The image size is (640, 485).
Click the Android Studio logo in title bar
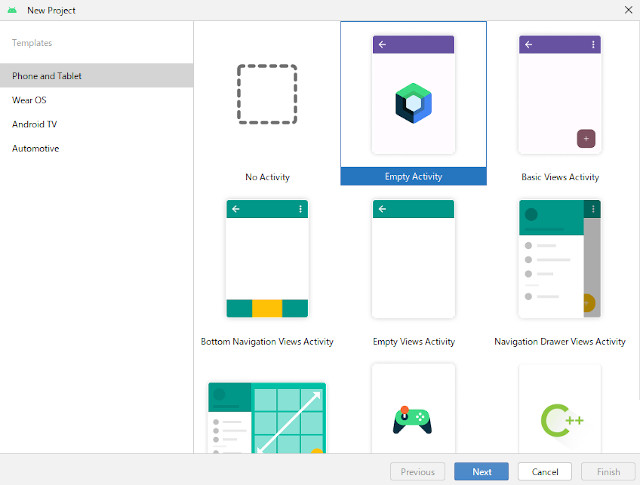coord(12,10)
